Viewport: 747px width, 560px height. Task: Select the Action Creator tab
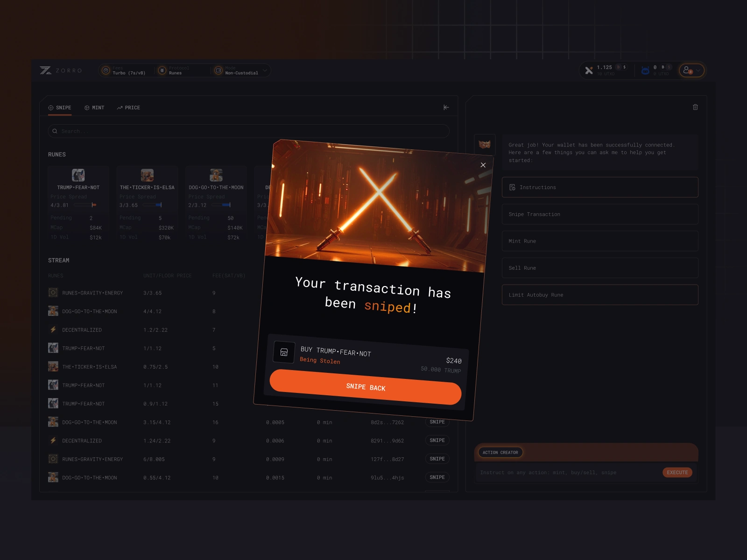pyautogui.click(x=500, y=452)
